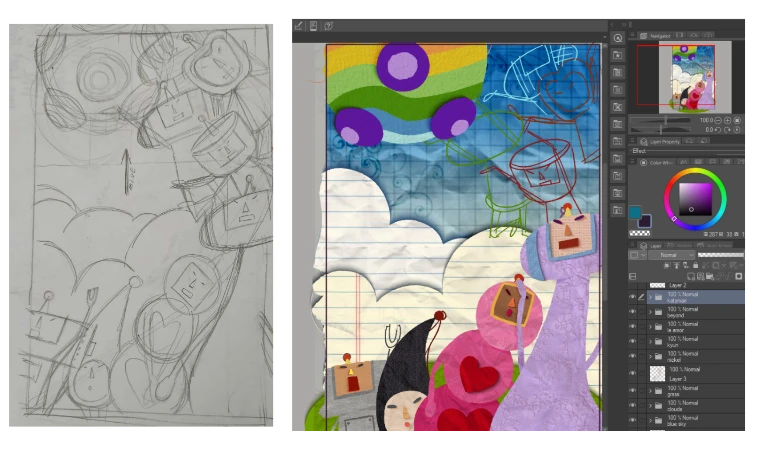Expand the beyond layer folder
This screenshot has height=455, width=764.
pos(650,312)
